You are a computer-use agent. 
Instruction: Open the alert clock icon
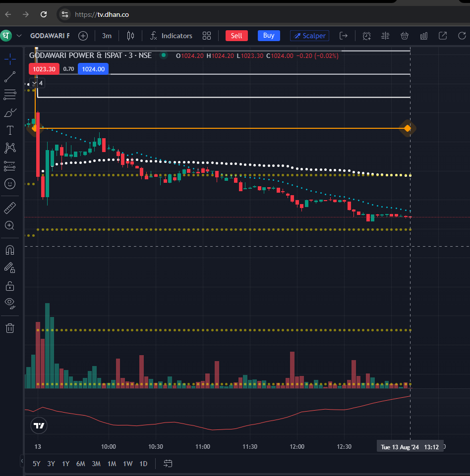[366, 36]
